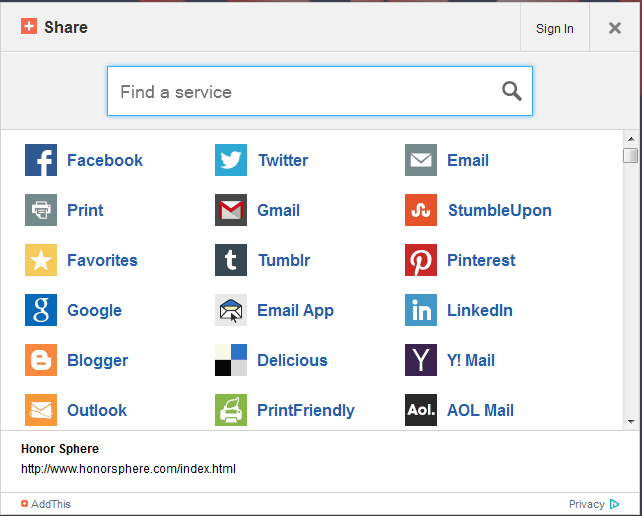The width and height of the screenshot is (642, 516).
Task: Open the PrintFriendly printer icon
Action: 231,410
